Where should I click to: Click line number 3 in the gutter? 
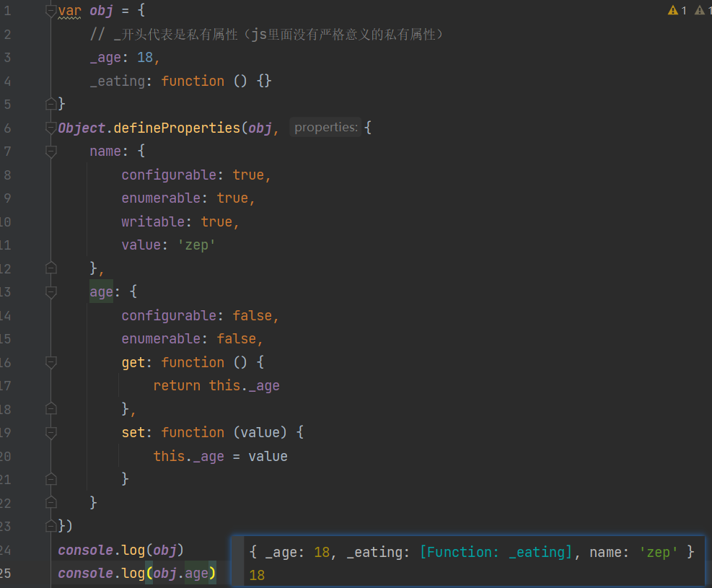tap(7, 58)
